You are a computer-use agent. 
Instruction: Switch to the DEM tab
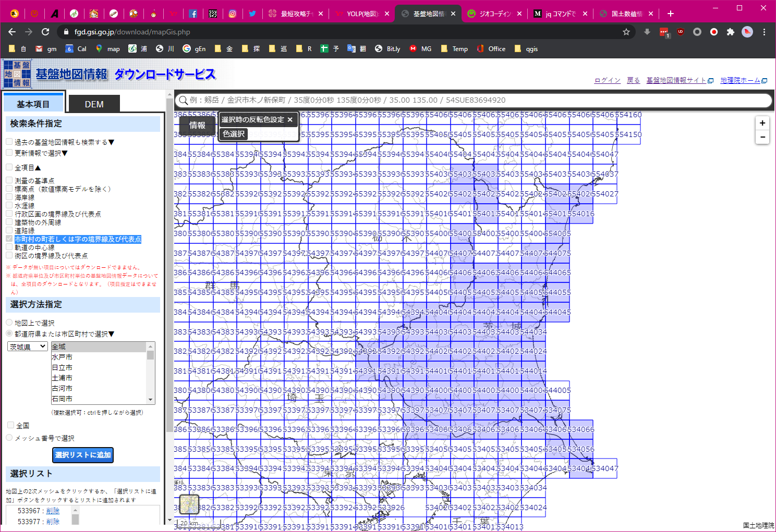click(x=94, y=104)
